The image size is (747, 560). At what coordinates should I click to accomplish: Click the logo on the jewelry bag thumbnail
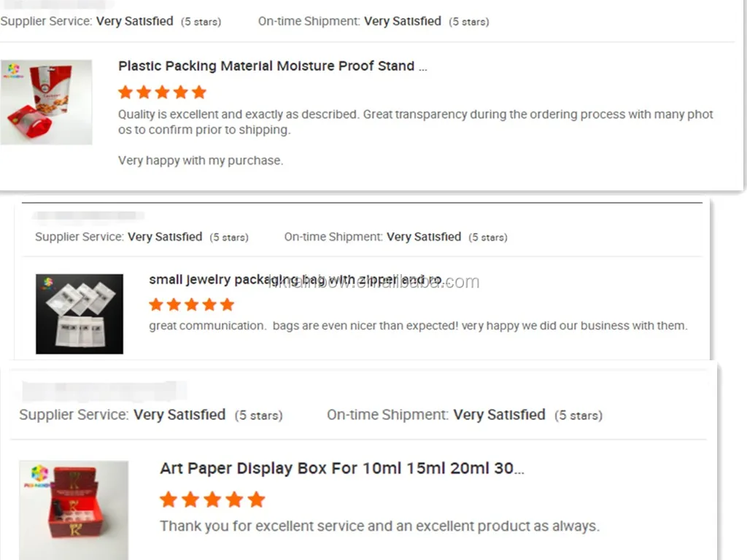click(47, 284)
